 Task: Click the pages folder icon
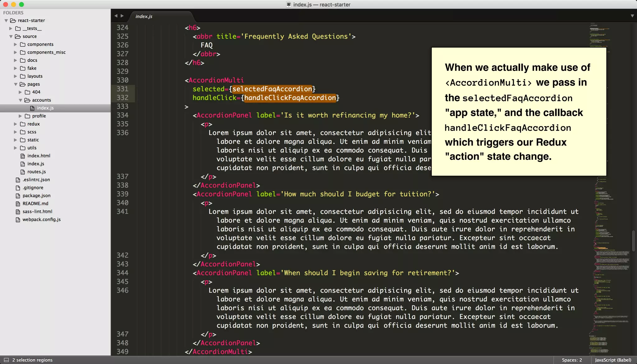[x=23, y=84]
